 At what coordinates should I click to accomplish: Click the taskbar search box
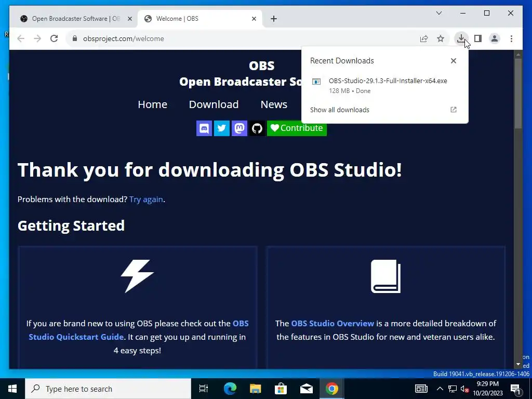click(x=108, y=389)
